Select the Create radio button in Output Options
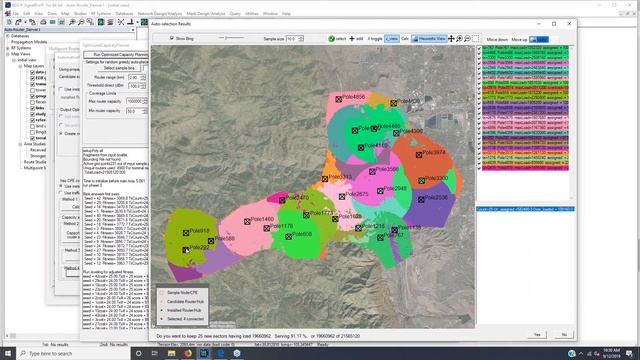 click(61, 133)
